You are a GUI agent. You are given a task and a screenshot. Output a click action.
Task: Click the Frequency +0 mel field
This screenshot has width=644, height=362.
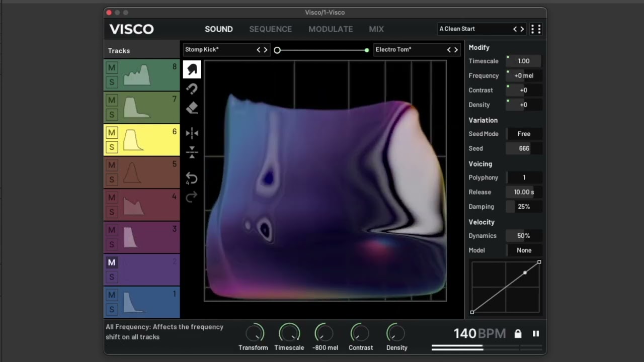524,76
